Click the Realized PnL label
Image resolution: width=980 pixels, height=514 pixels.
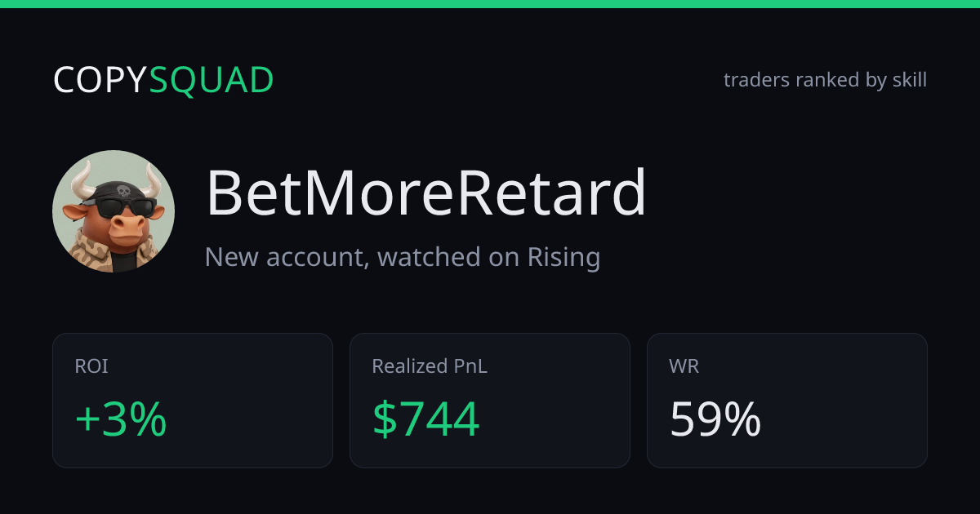click(x=430, y=366)
